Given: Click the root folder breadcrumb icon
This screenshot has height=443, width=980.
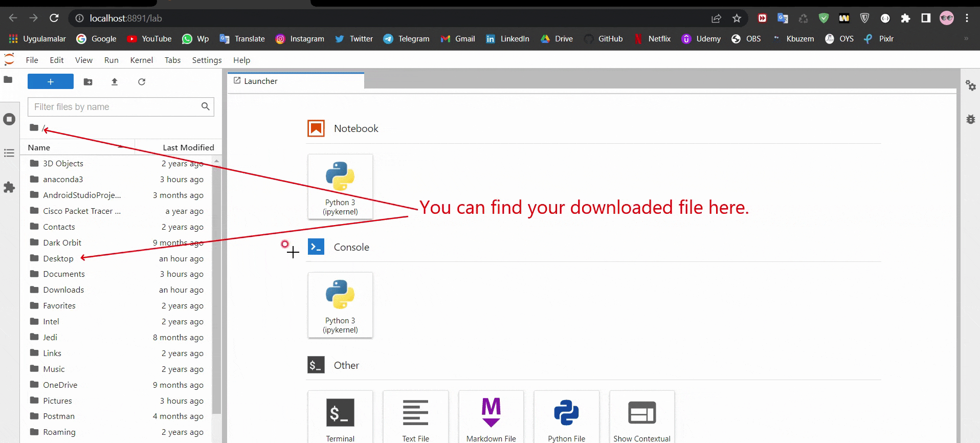Looking at the screenshot, I should coord(34,127).
